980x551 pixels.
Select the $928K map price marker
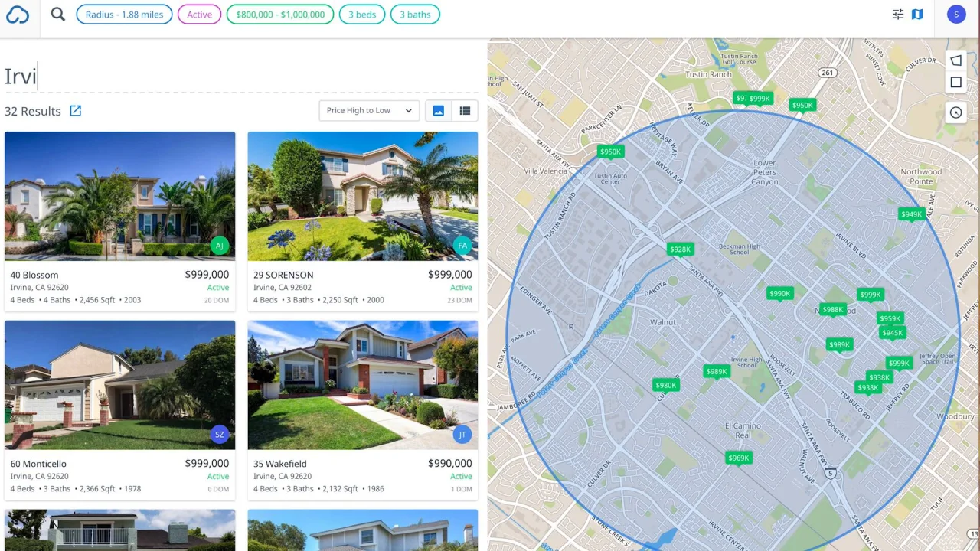[680, 249]
